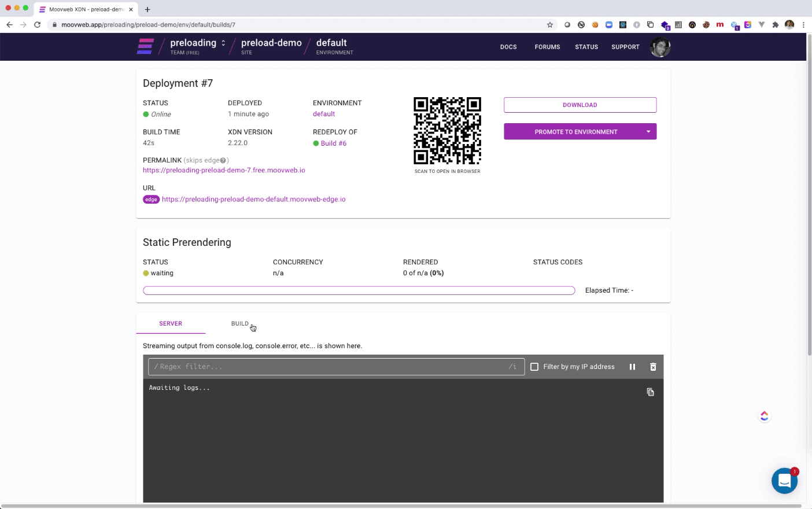This screenshot has width=812, height=509.
Task: Open DOCS in the header
Action: pyautogui.click(x=508, y=47)
